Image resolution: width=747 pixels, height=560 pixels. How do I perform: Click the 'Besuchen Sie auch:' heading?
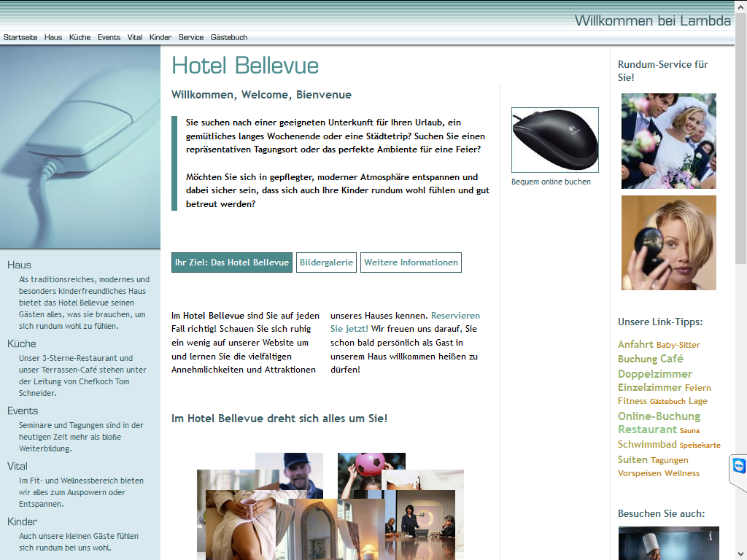[x=661, y=514]
